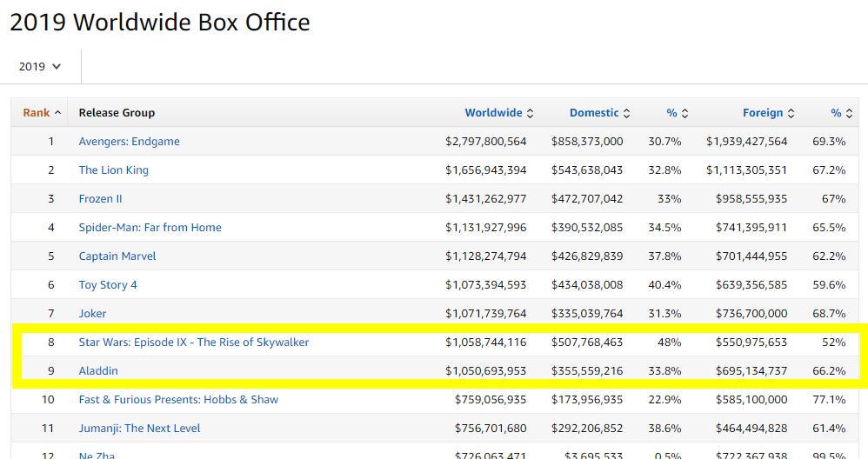Open Frozen II link

click(100, 199)
